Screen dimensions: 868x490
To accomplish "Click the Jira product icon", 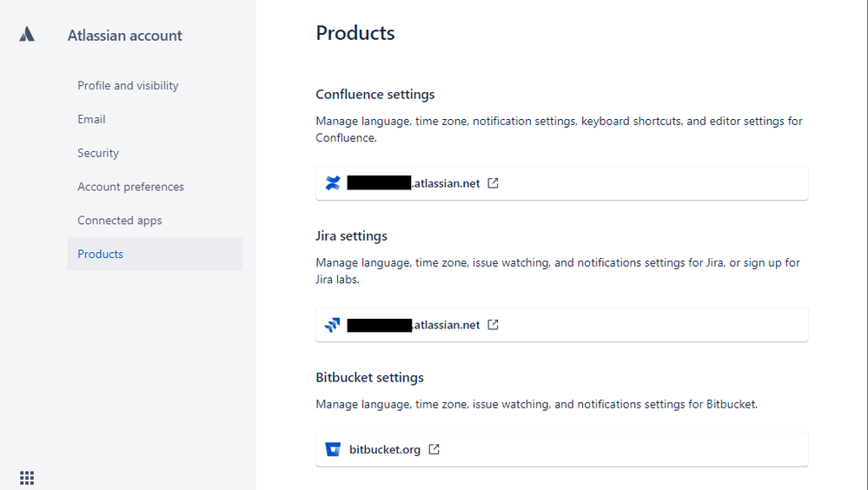I will (x=332, y=325).
